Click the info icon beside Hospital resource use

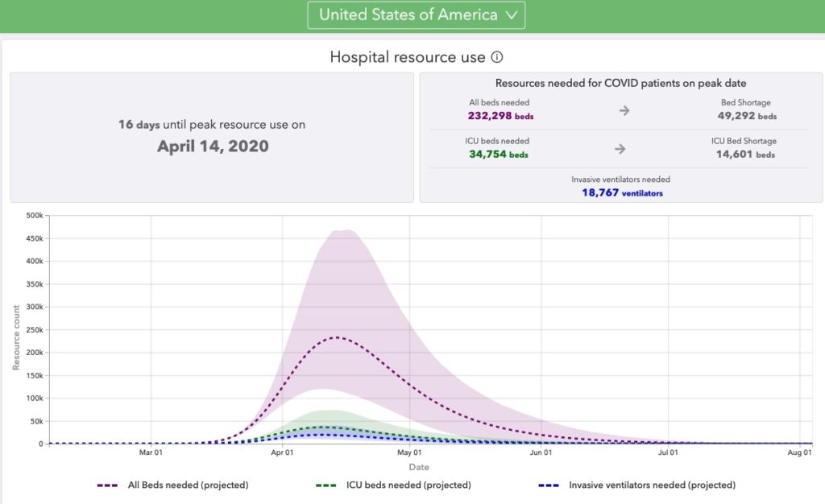coord(497,57)
